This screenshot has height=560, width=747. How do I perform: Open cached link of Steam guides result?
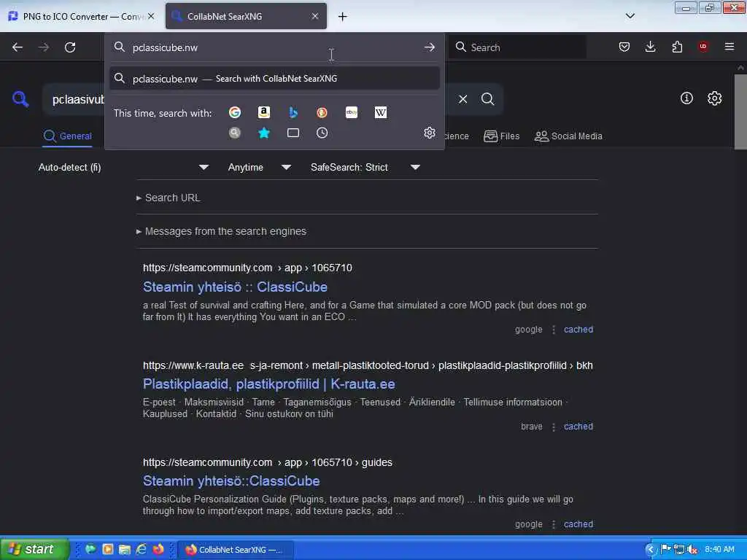(x=578, y=524)
